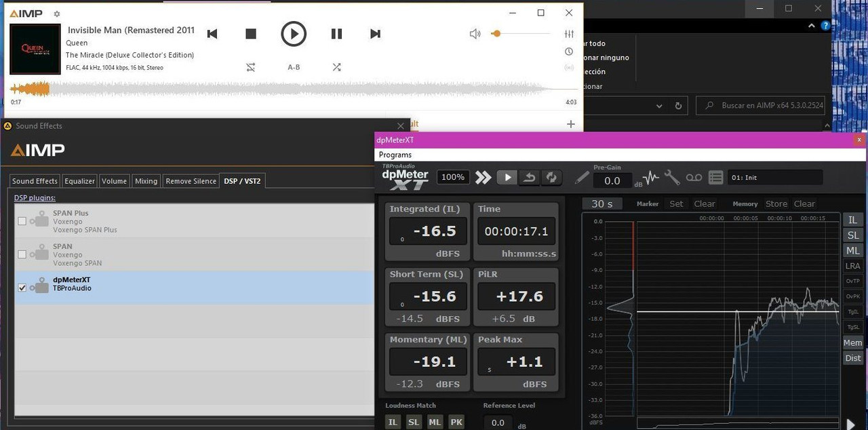
Task: Toggle SL graph curve button
Action: [853, 235]
